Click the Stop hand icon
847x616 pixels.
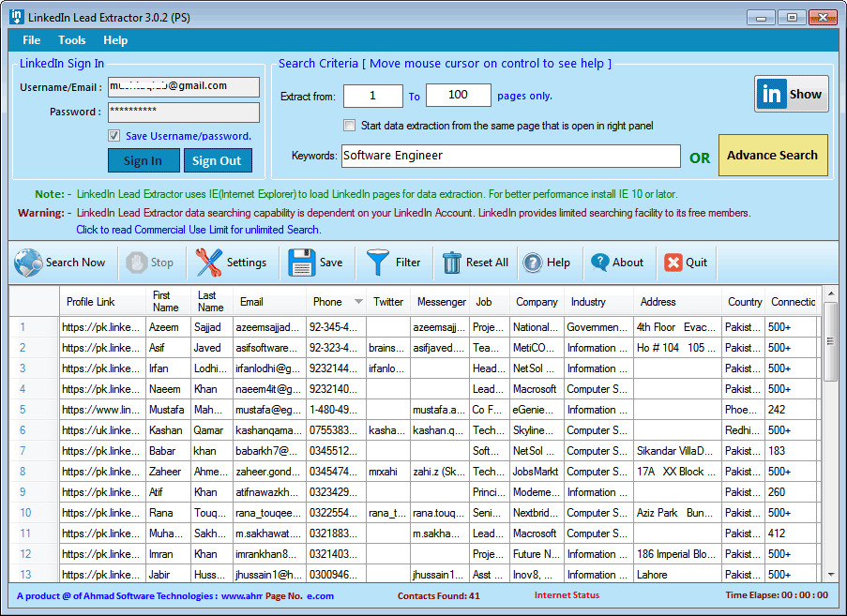tap(137, 263)
